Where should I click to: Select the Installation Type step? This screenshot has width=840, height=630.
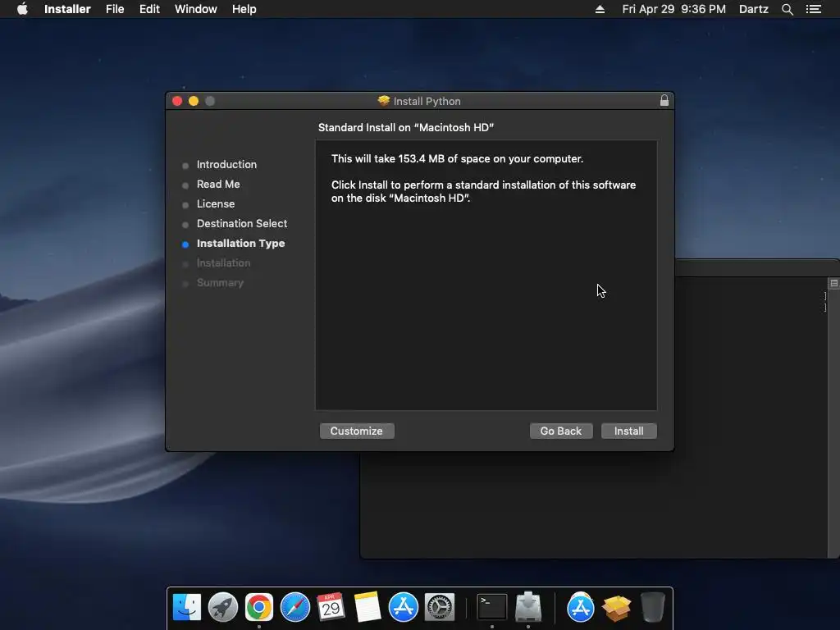point(240,243)
